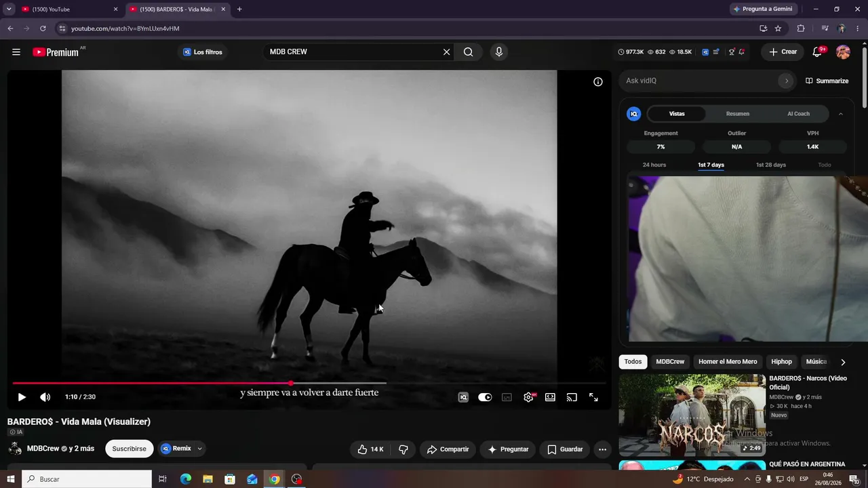Run search with the magnifier button
The height and width of the screenshot is (488, 868).
pyautogui.click(x=468, y=52)
